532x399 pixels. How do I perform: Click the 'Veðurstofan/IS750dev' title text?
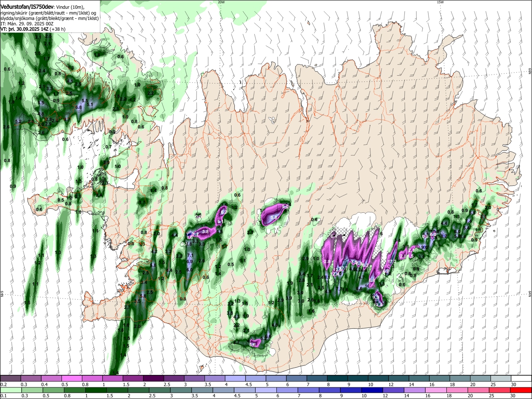pos(27,7)
